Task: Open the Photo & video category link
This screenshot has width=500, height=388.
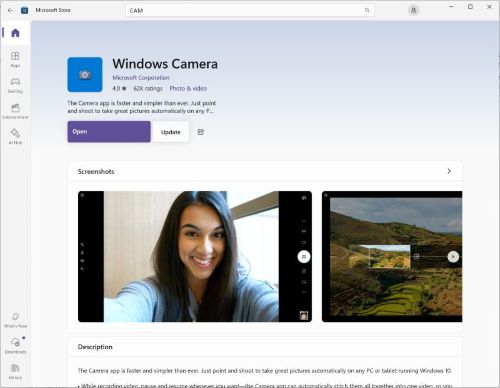Action: 188,88
